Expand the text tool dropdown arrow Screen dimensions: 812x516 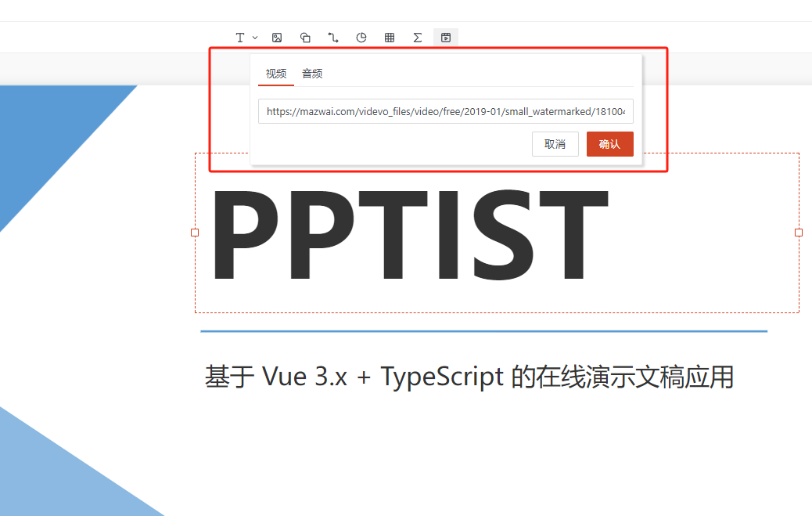(x=255, y=38)
